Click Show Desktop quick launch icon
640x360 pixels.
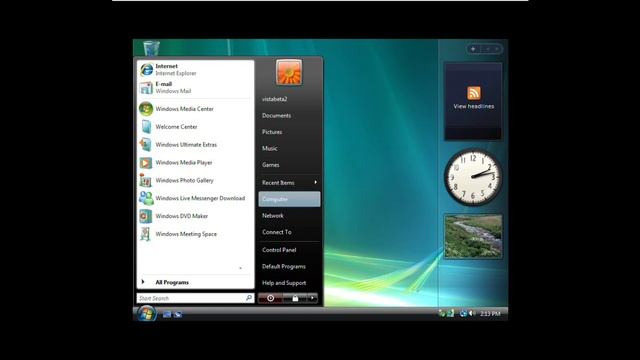(x=167, y=314)
